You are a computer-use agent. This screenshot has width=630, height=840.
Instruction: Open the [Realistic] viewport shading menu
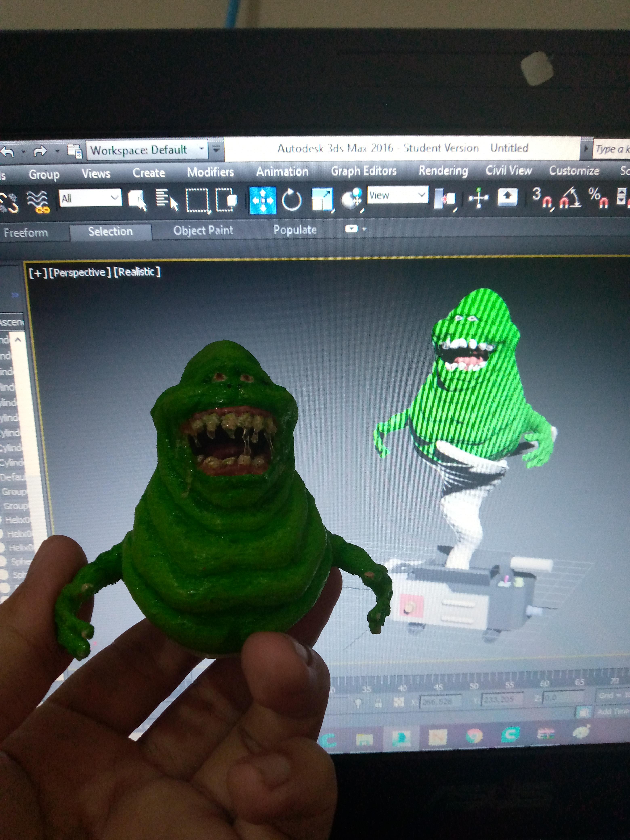[x=137, y=272]
